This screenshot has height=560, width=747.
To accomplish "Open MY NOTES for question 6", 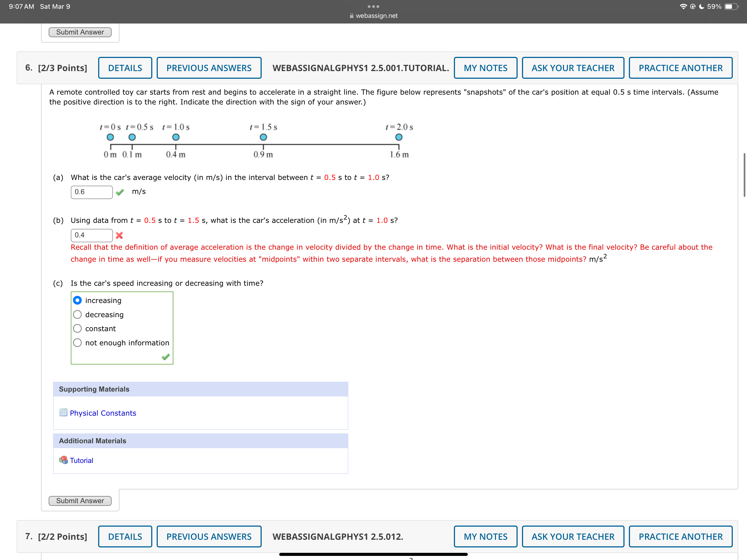I will tap(485, 68).
